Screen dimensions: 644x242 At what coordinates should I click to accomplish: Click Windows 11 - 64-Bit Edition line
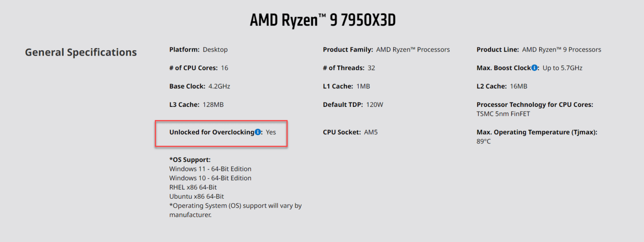210,169
